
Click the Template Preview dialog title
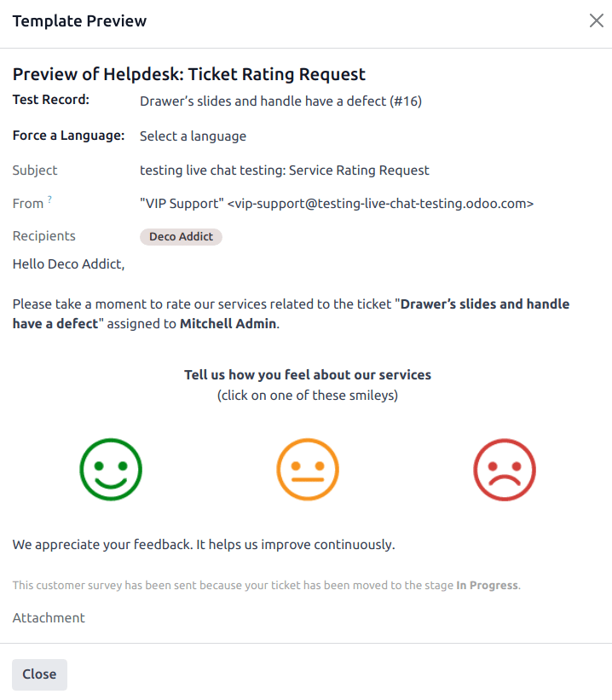coord(79,20)
